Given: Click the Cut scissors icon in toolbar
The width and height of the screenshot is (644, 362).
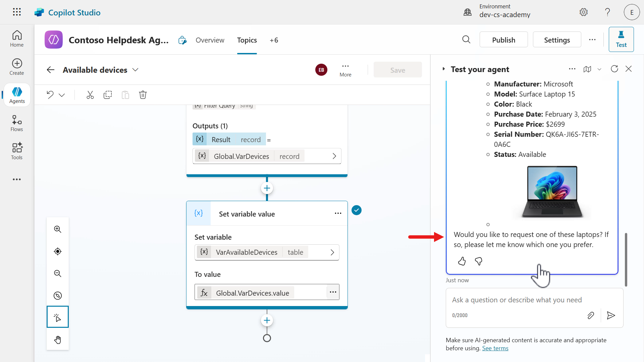Looking at the screenshot, I should (x=90, y=95).
